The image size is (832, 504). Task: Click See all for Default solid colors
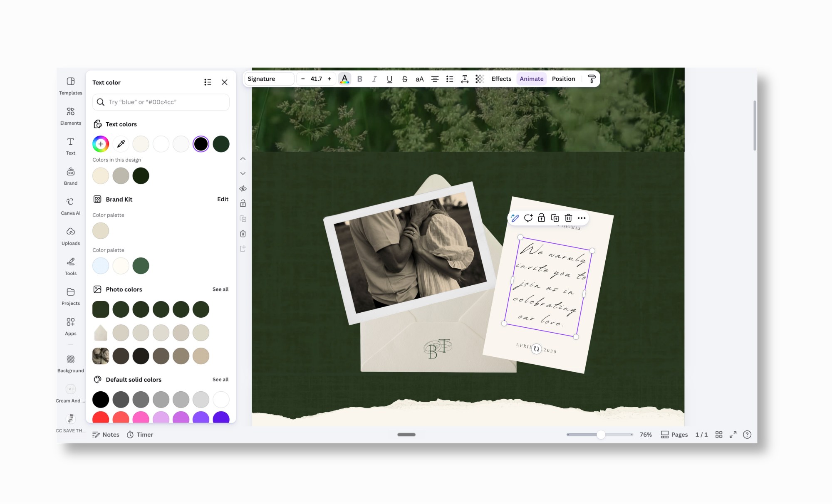[x=220, y=380]
